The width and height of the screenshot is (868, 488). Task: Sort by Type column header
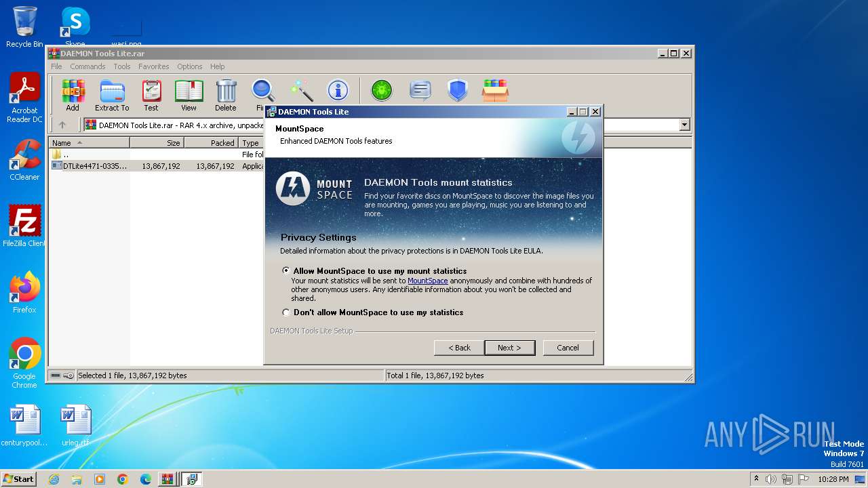coord(251,143)
